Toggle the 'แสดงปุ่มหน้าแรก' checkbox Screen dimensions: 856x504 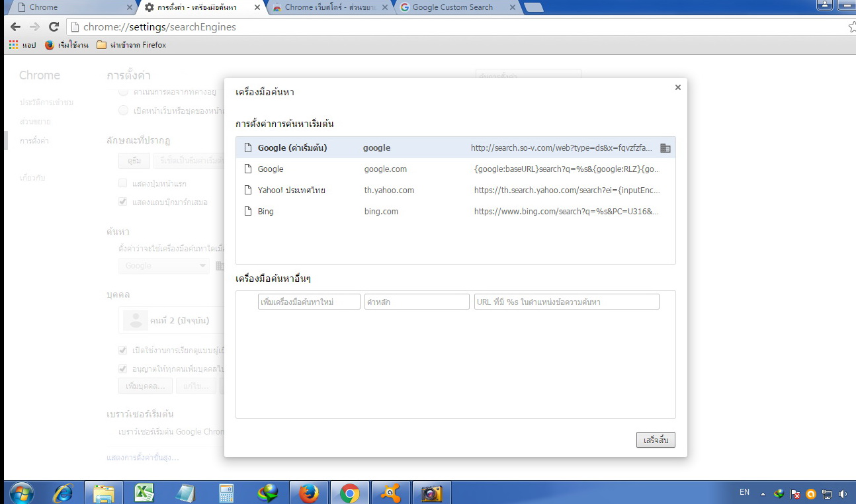point(122,183)
